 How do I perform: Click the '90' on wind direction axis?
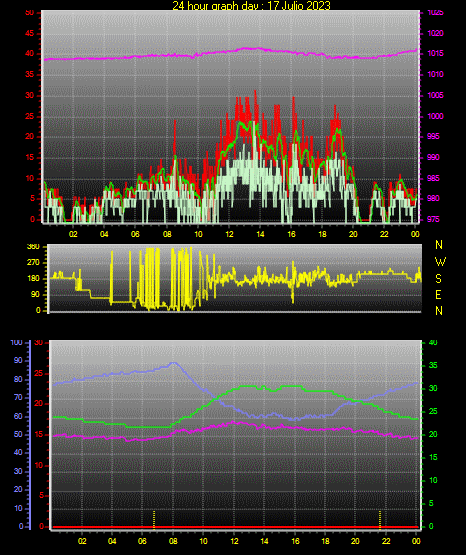pyautogui.click(x=35, y=294)
